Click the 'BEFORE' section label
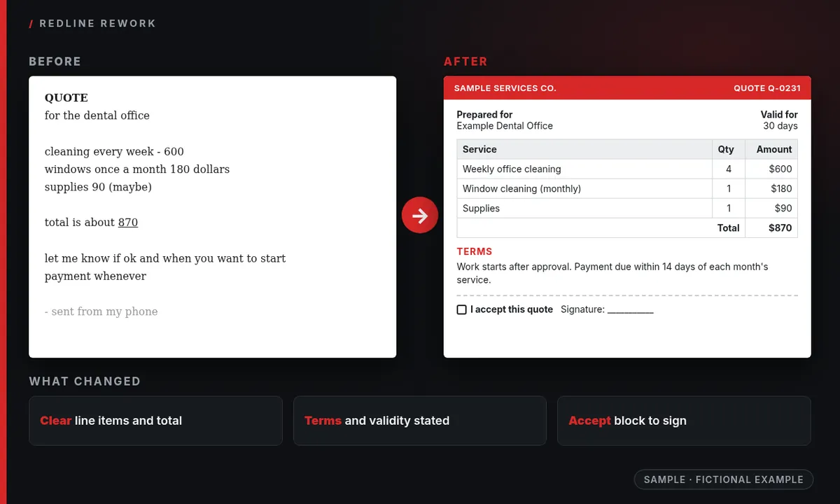The image size is (840, 504). pyautogui.click(x=55, y=62)
